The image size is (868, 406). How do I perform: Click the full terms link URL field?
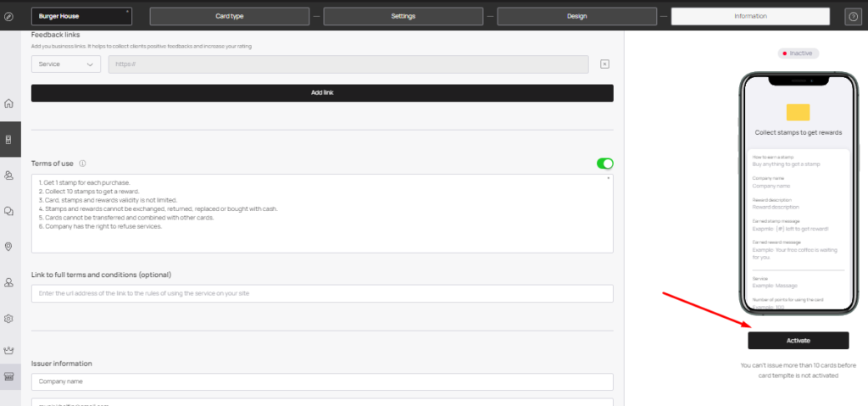pos(322,293)
